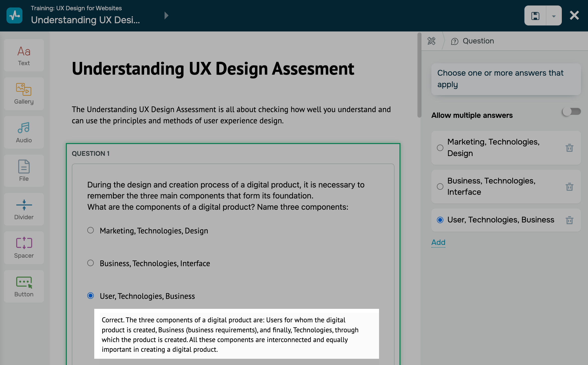Click the Add answer link

[438, 242]
